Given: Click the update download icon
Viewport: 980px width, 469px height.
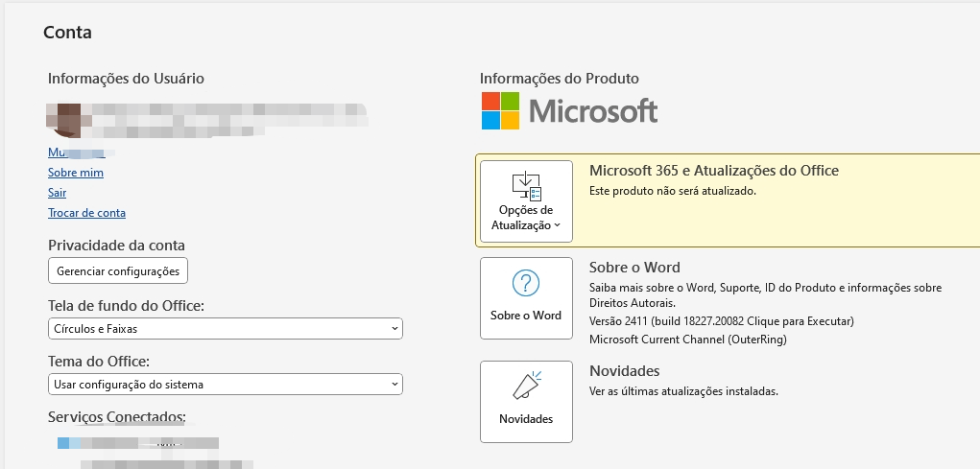Looking at the screenshot, I should point(526,185).
